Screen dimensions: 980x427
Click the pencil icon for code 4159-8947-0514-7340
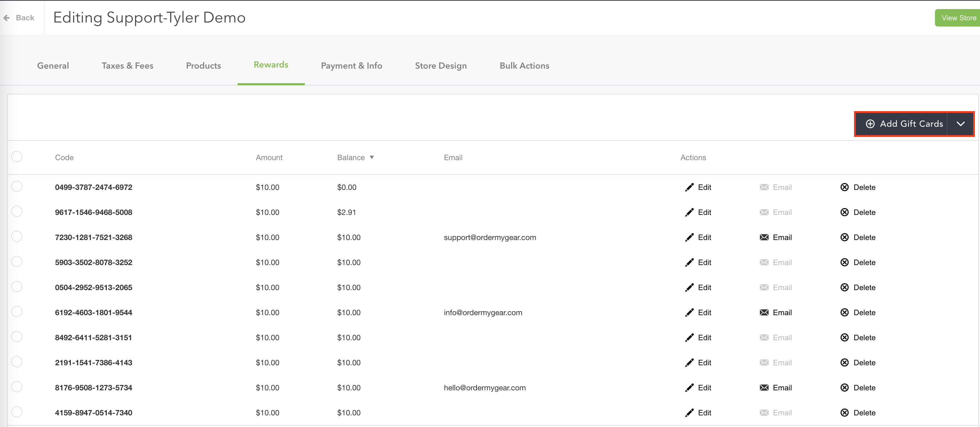[x=689, y=413]
